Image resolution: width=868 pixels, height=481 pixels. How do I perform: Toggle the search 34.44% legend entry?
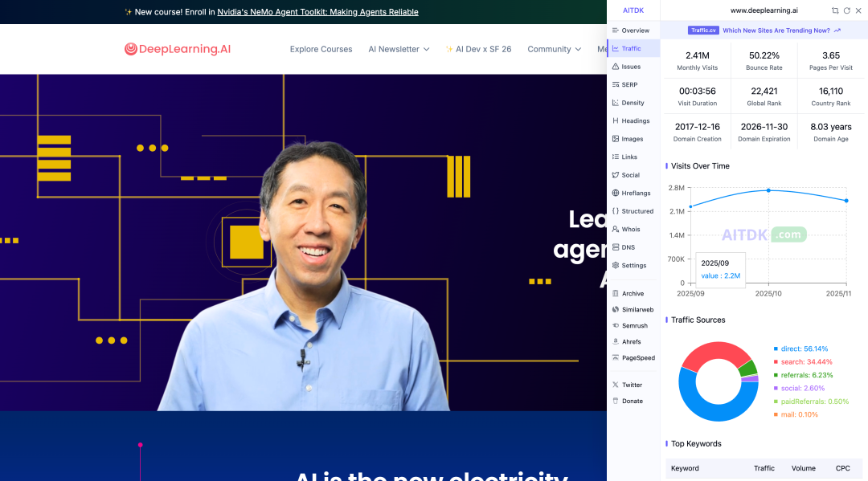pos(803,362)
